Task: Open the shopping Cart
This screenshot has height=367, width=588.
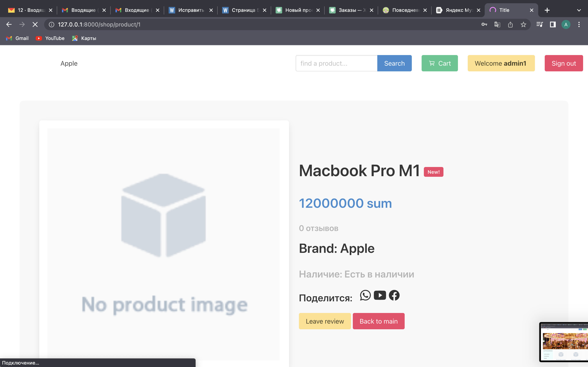Action: (440, 63)
